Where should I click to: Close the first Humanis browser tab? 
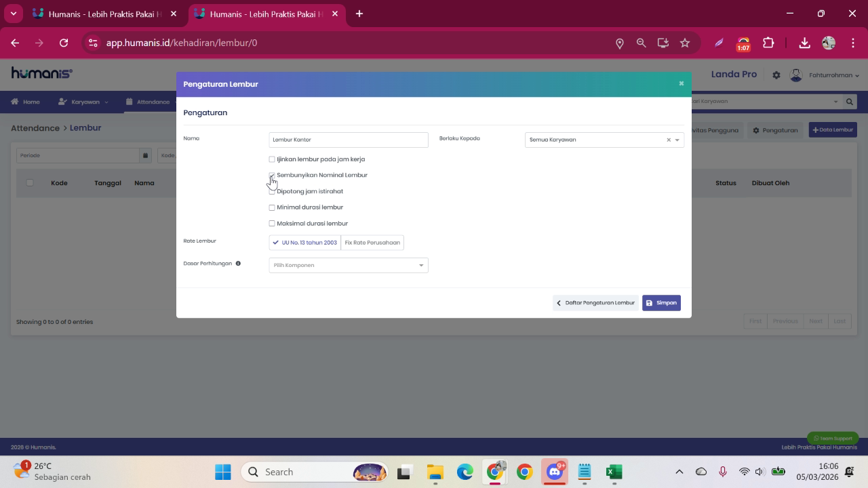pyautogui.click(x=174, y=14)
